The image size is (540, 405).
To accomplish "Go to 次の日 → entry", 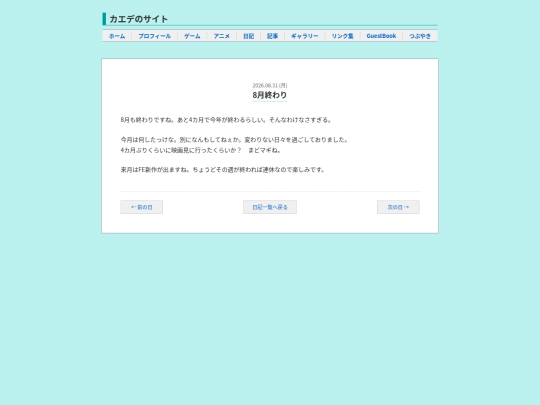I will click(x=398, y=207).
